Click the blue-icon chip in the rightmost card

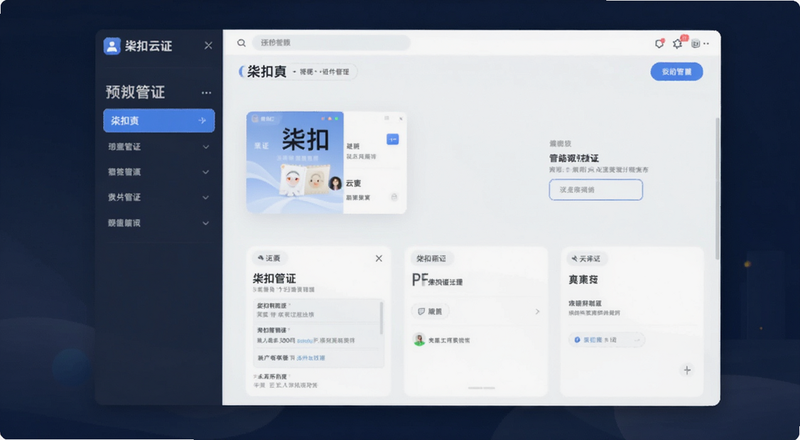click(x=606, y=339)
